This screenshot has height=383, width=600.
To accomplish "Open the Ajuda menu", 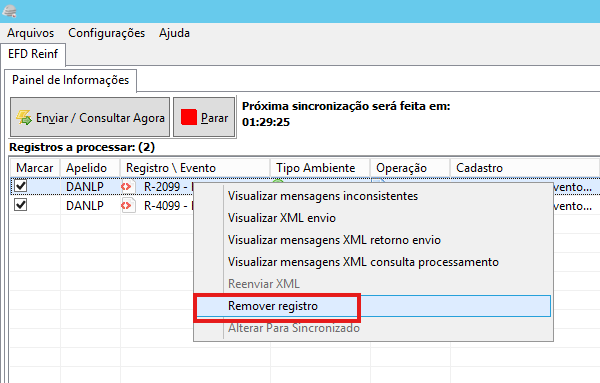I will 174,33.
